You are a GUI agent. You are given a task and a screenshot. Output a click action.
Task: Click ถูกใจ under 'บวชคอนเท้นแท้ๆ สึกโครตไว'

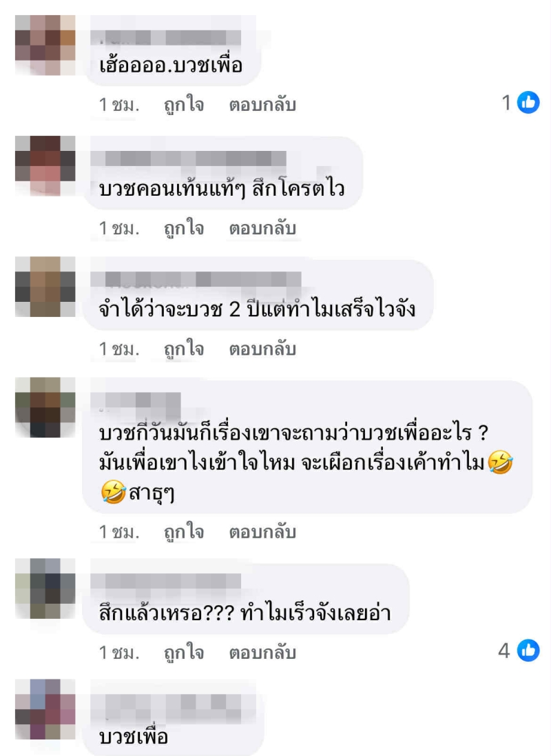pyautogui.click(x=184, y=228)
